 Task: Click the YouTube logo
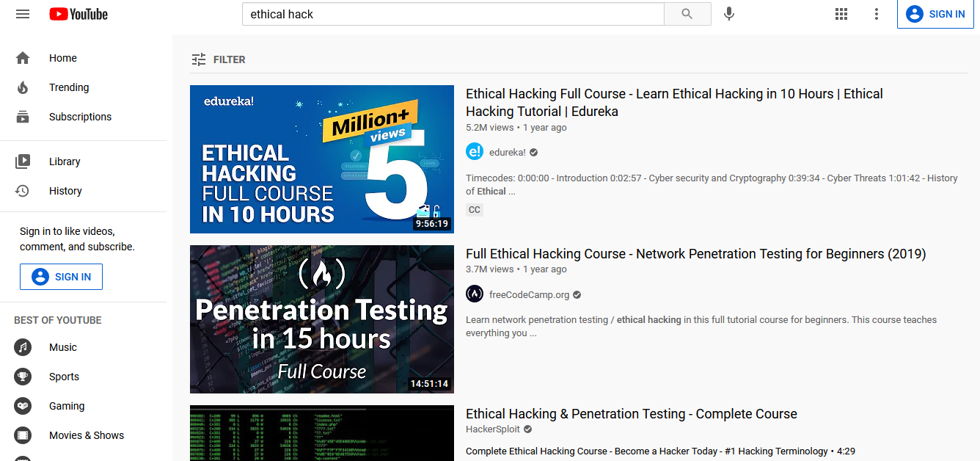click(x=78, y=14)
